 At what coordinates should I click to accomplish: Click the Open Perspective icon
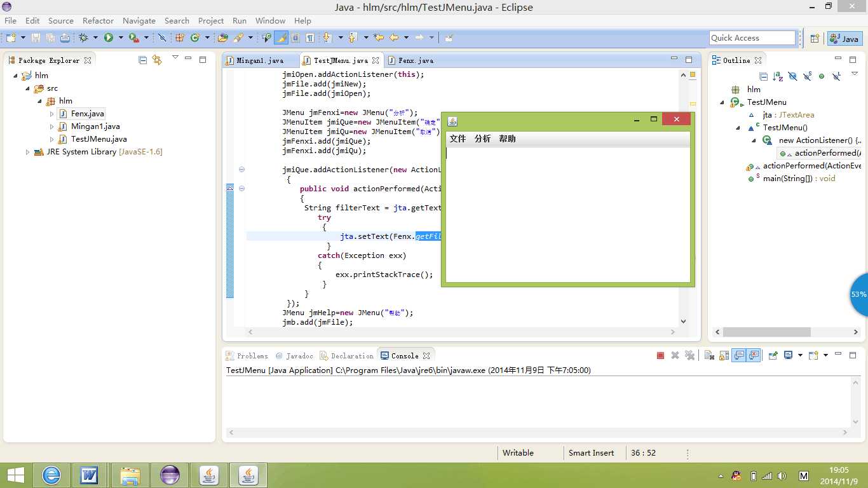tap(815, 39)
